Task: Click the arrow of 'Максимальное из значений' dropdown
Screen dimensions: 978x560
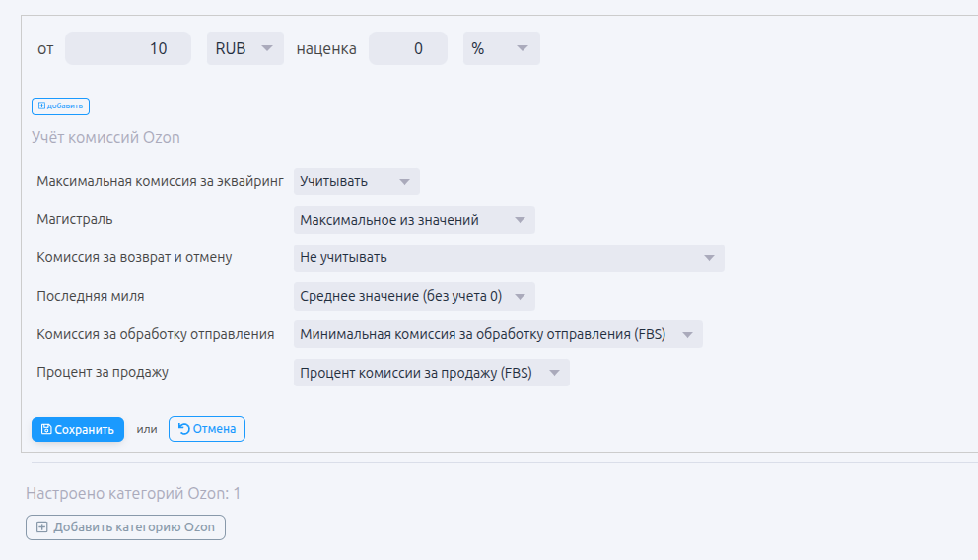Action: click(x=520, y=220)
